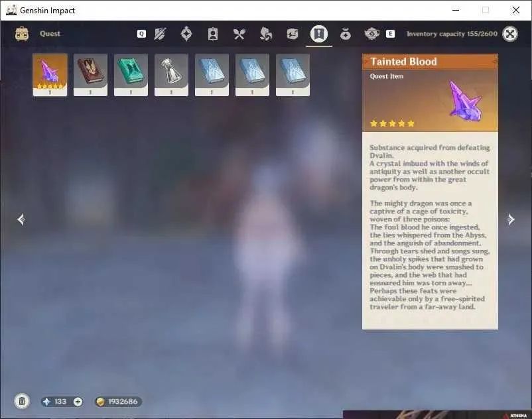Switch to the Furnishings teapot tab
The width and height of the screenshot is (532, 419).
372,34
